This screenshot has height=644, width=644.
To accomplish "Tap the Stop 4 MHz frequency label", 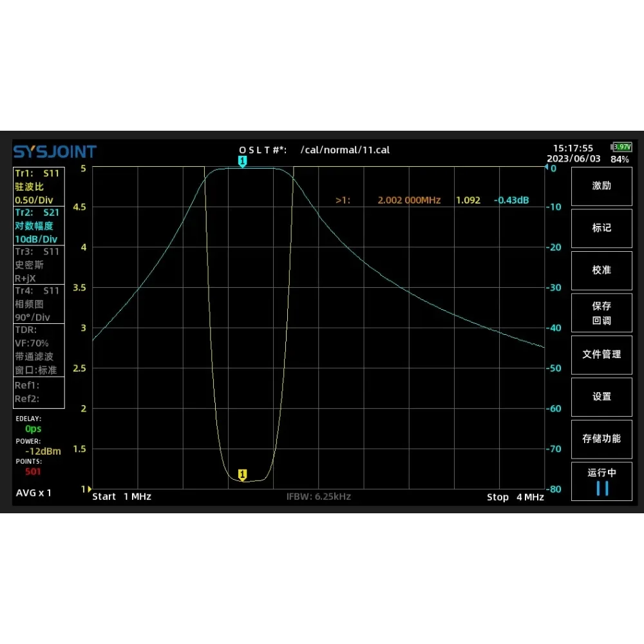I will click(x=515, y=497).
